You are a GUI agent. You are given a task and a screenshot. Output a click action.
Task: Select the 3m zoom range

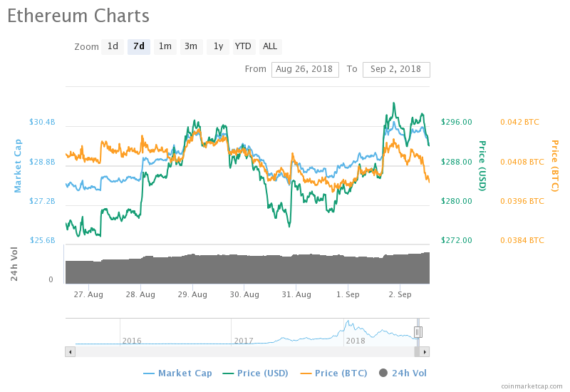191,46
